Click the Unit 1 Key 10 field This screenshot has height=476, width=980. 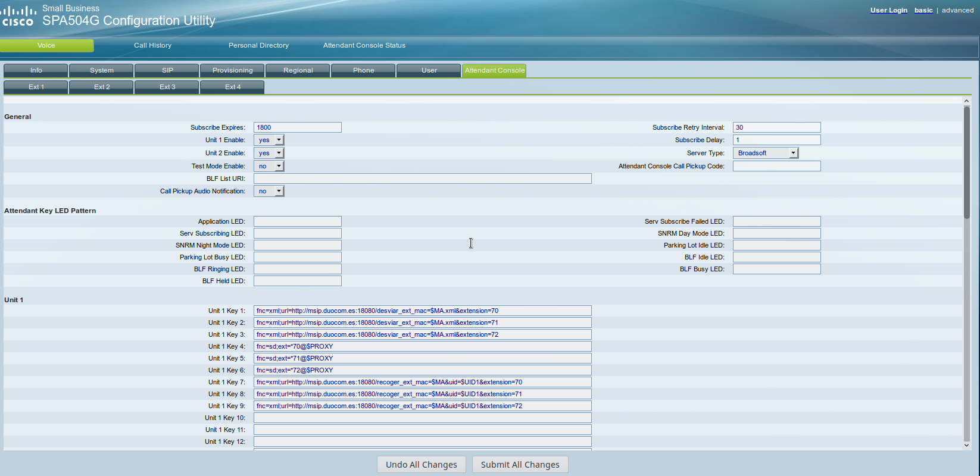coord(422,418)
